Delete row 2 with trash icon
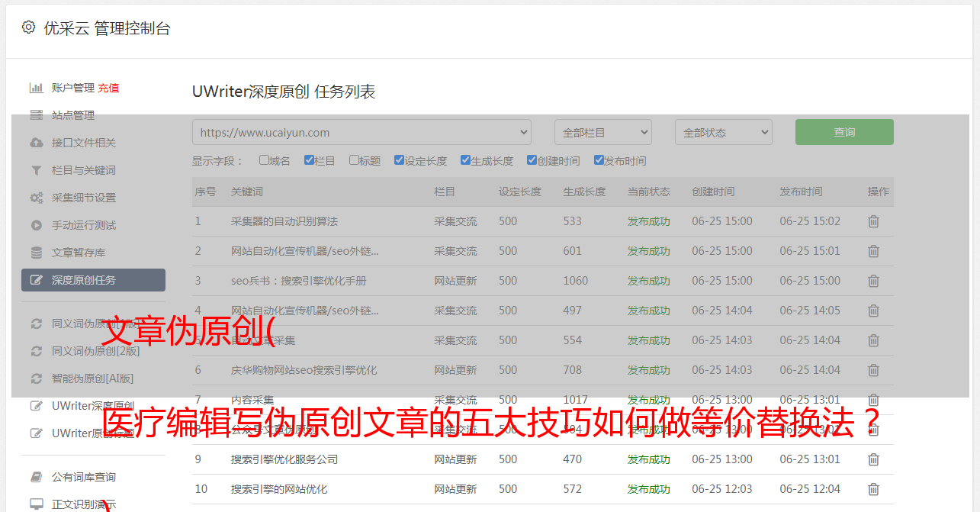 pos(874,251)
